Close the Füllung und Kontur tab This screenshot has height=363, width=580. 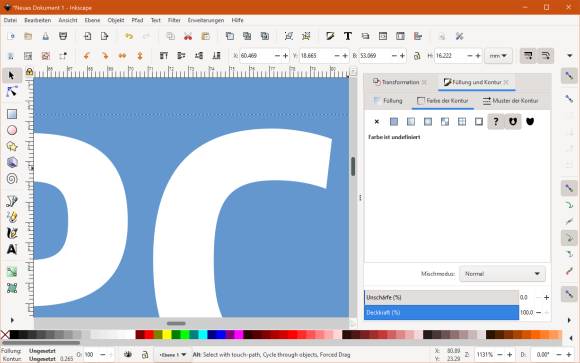click(506, 82)
